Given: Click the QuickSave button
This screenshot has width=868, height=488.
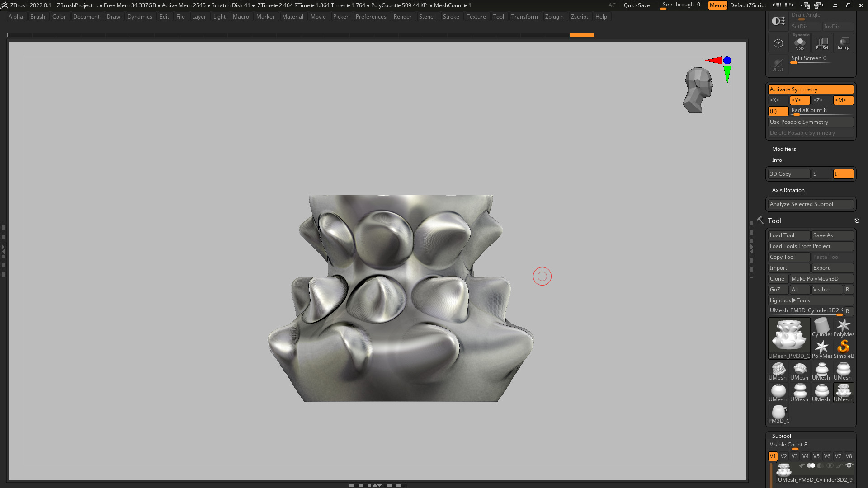Looking at the screenshot, I should (637, 5).
